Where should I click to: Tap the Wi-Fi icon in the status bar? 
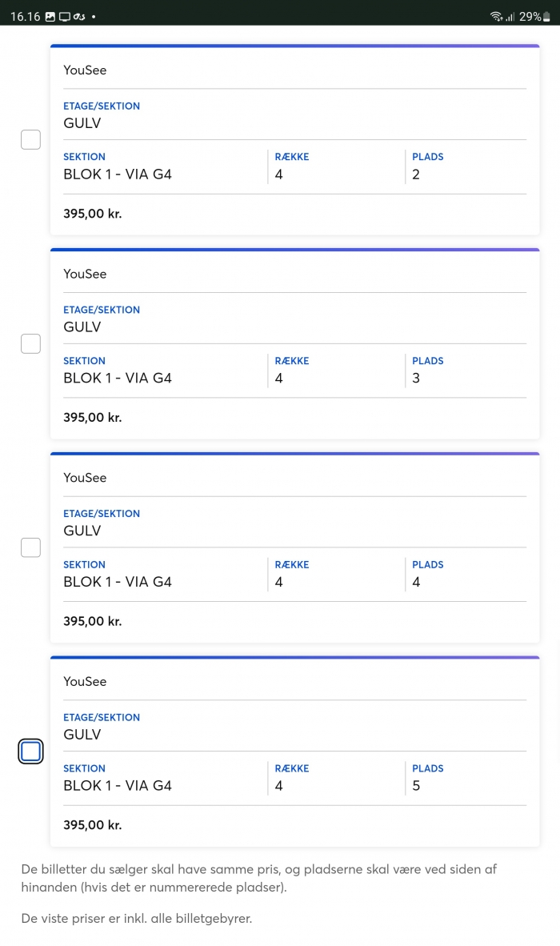pos(496,17)
